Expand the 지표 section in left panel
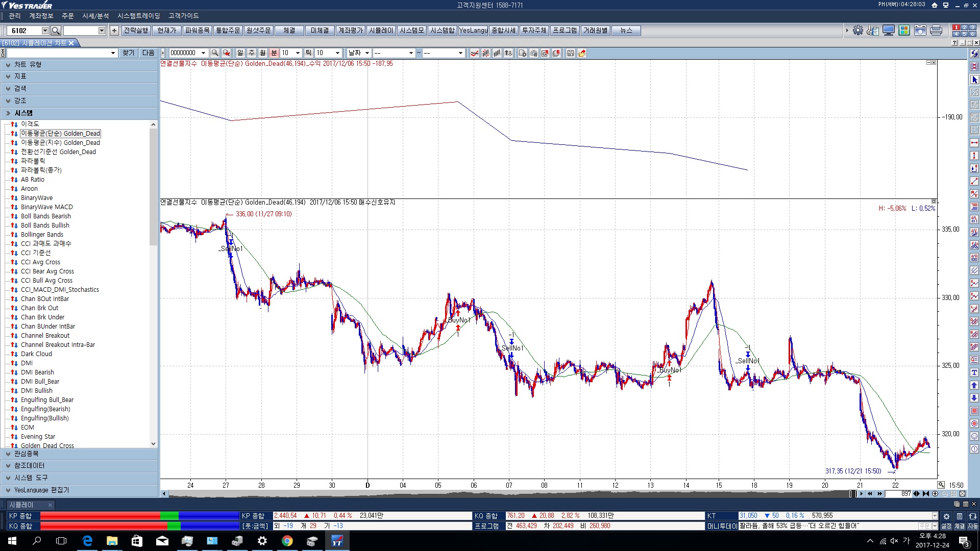 20,77
